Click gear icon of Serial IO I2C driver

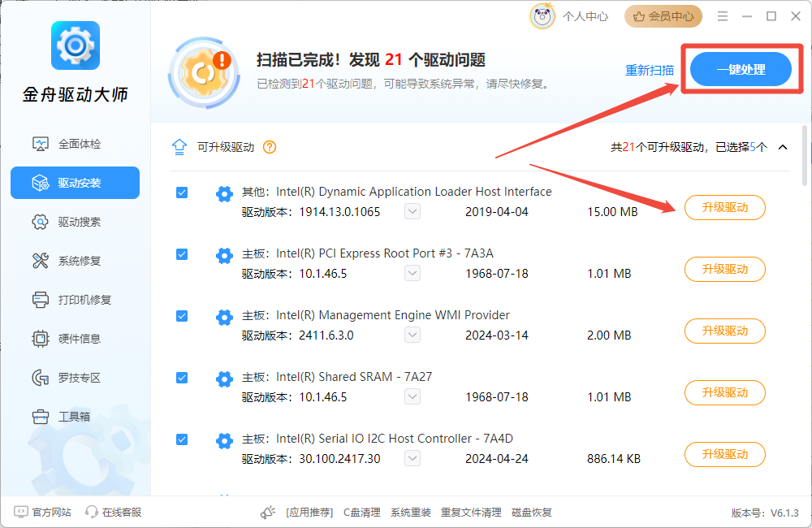[224, 440]
